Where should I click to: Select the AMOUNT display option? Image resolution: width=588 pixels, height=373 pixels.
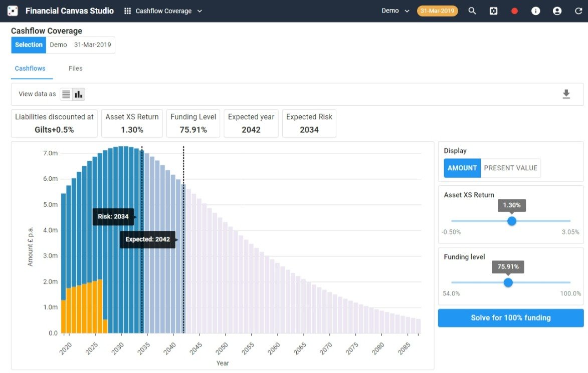click(x=462, y=168)
